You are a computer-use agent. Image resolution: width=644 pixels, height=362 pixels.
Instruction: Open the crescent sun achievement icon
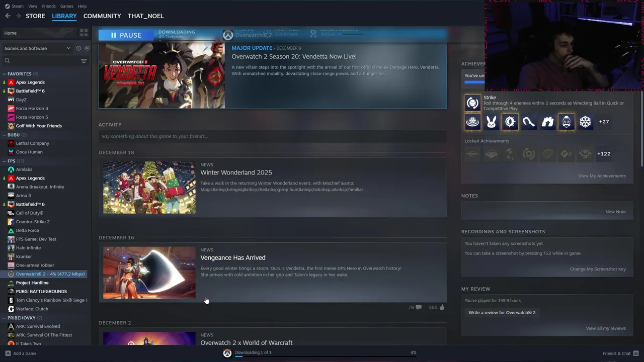(x=510, y=122)
